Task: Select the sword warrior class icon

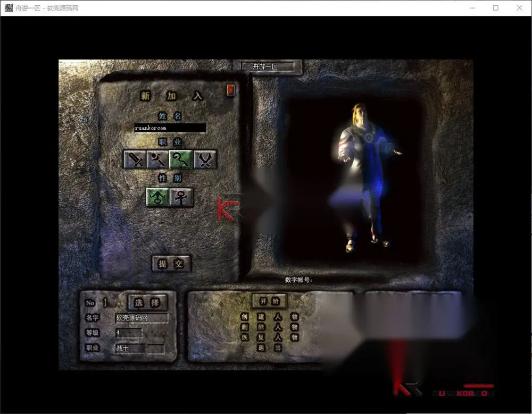Action: click(x=135, y=159)
